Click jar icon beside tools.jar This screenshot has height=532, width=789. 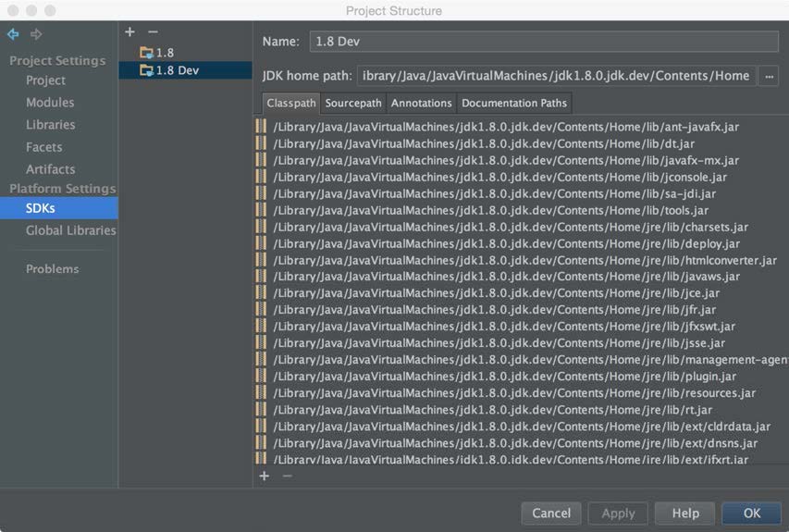[x=261, y=210]
